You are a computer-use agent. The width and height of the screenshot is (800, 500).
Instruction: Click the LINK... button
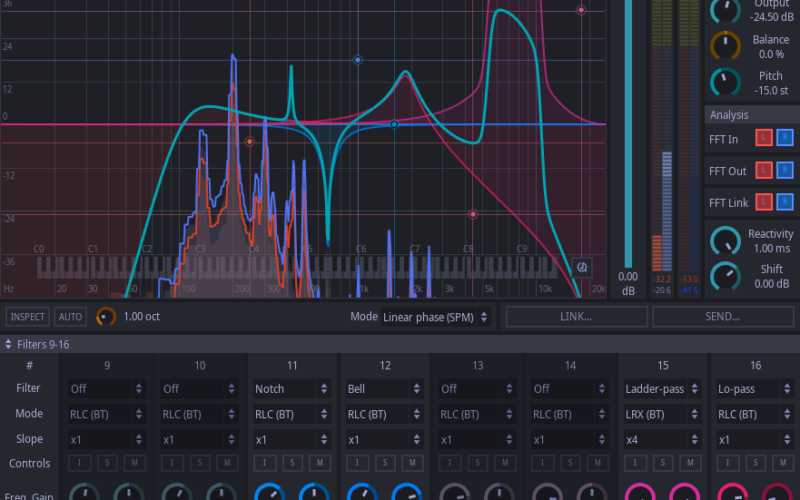click(576, 317)
